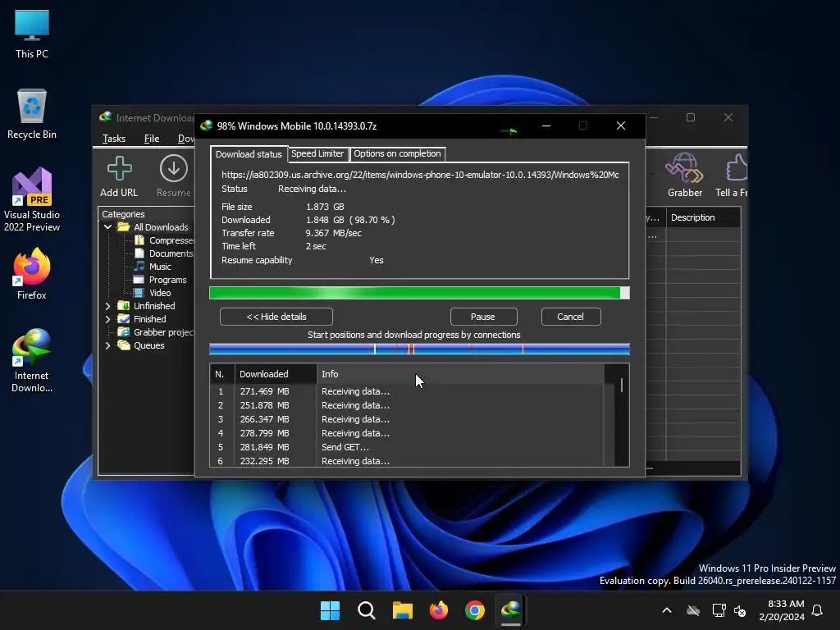
Task: Select the Video category
Action: coord(153,293)
